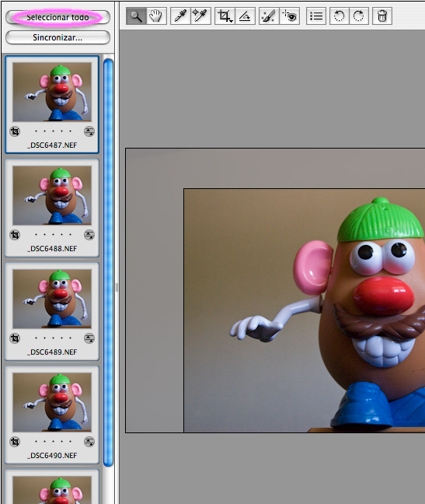Pick the White Balance eyedropper tool
Viewport: 425px width, 504px height.
[180, 16]
